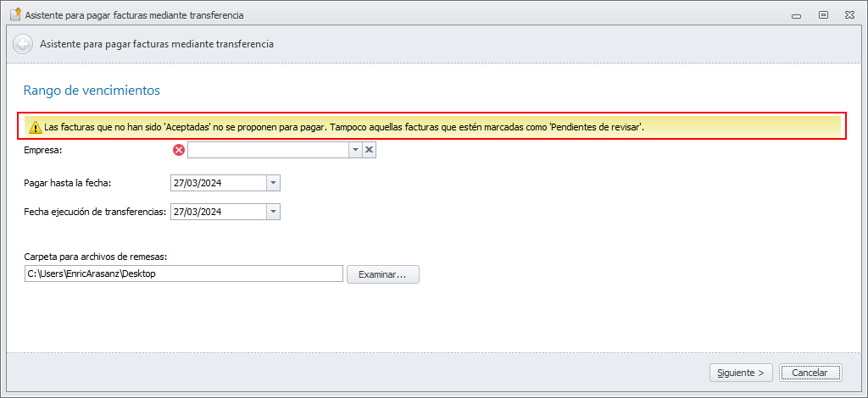Maximize the wizard window
The width and height of the screenshot is (868, 398).
pyautogui.click(x=823, y=14)
